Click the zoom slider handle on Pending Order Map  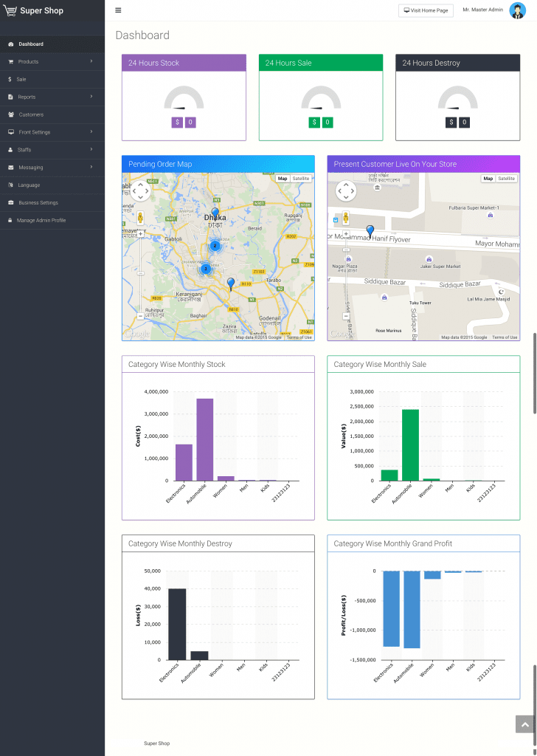(x=141, y=273)
